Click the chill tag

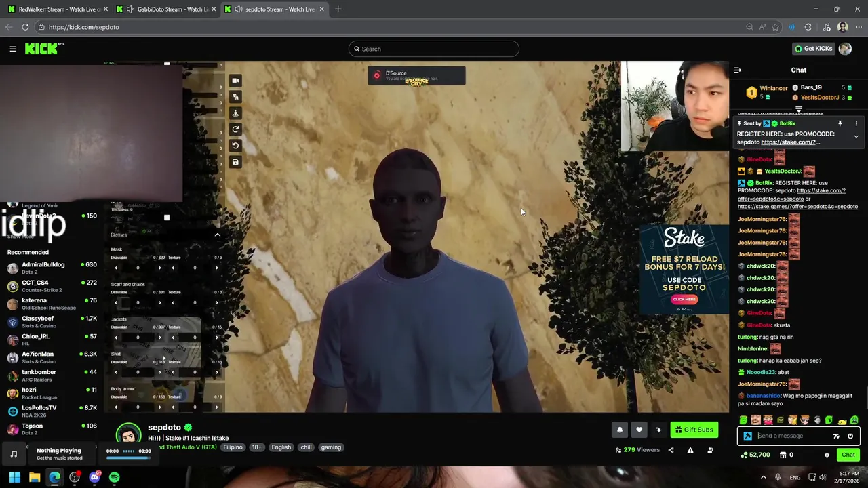[x=306, y=447]
